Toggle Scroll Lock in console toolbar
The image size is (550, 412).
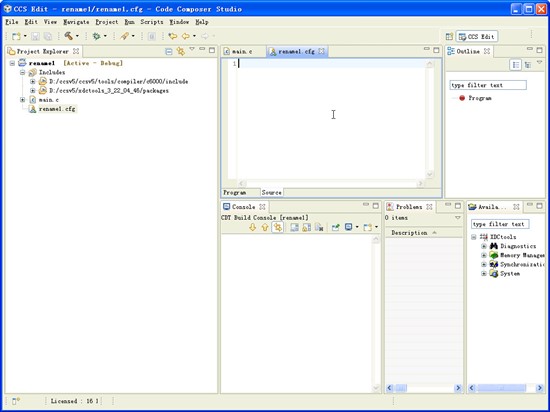(x=307, y=228)
